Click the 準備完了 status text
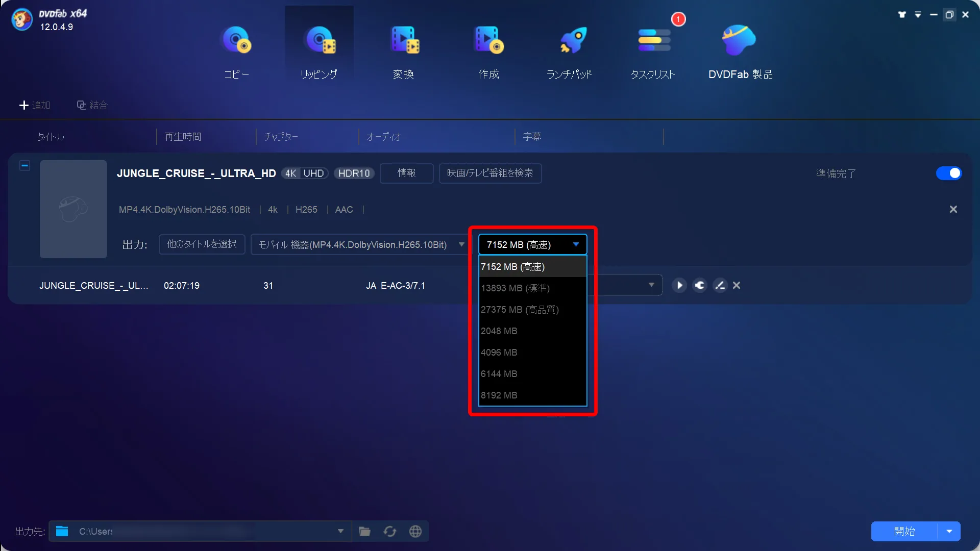 836,173
